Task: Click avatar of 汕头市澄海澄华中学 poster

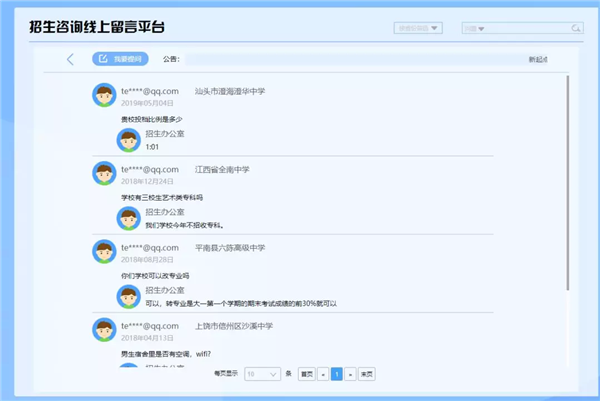Action: (103, 95)
